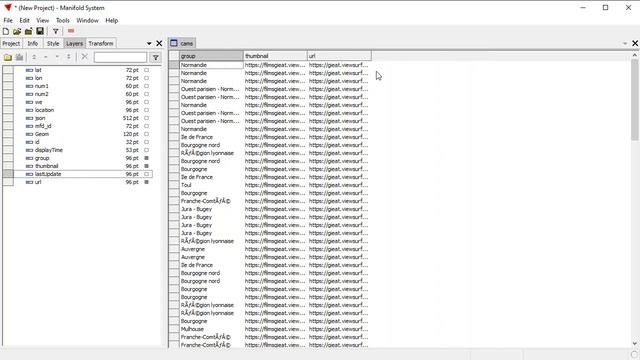Viewport: 640px width, 360px height.
Task: Open the window dropdown arrow near cams close button
Action: coord(625,44)
